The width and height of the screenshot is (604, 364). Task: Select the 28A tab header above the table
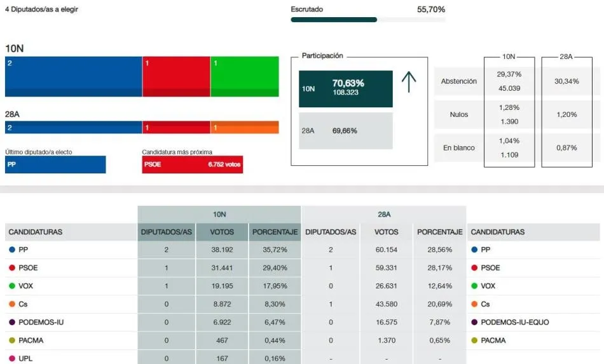coord(383,215)
